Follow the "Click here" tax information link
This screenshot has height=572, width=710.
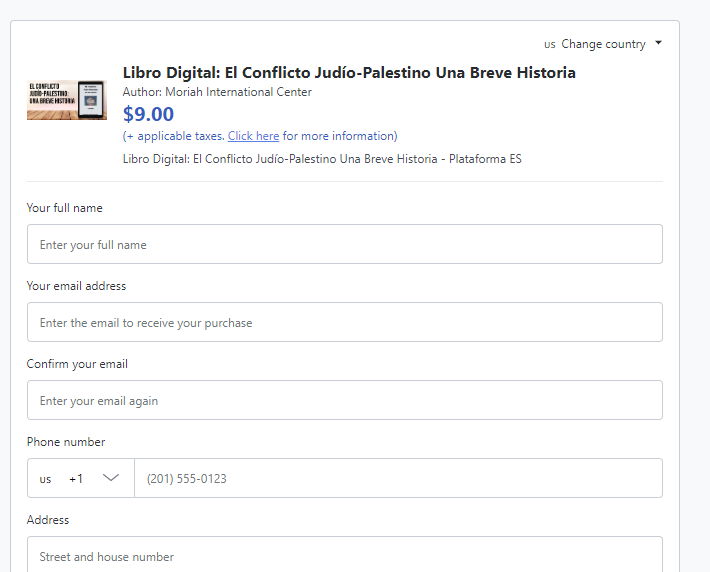(x=253, y=136)
